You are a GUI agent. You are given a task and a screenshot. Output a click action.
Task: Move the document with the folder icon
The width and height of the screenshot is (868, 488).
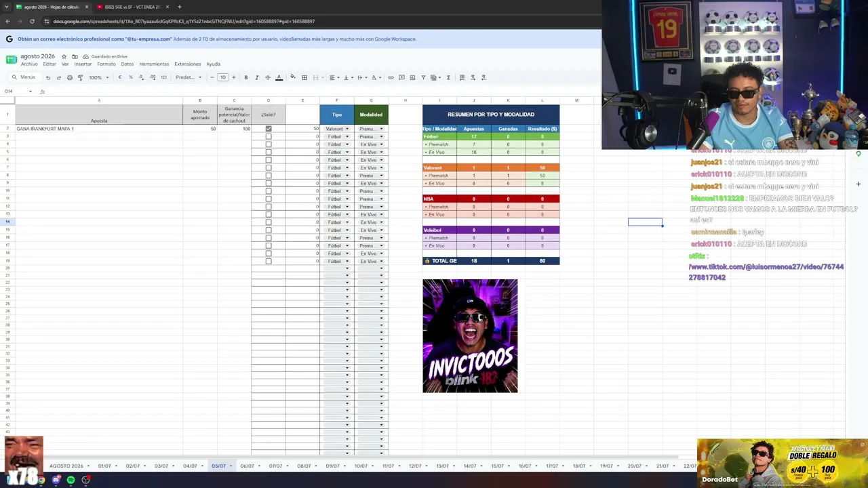click(75, 56)
